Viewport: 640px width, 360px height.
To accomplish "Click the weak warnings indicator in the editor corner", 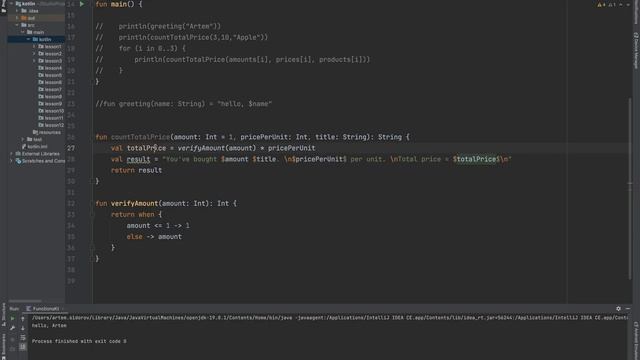I will coord(612,4).
